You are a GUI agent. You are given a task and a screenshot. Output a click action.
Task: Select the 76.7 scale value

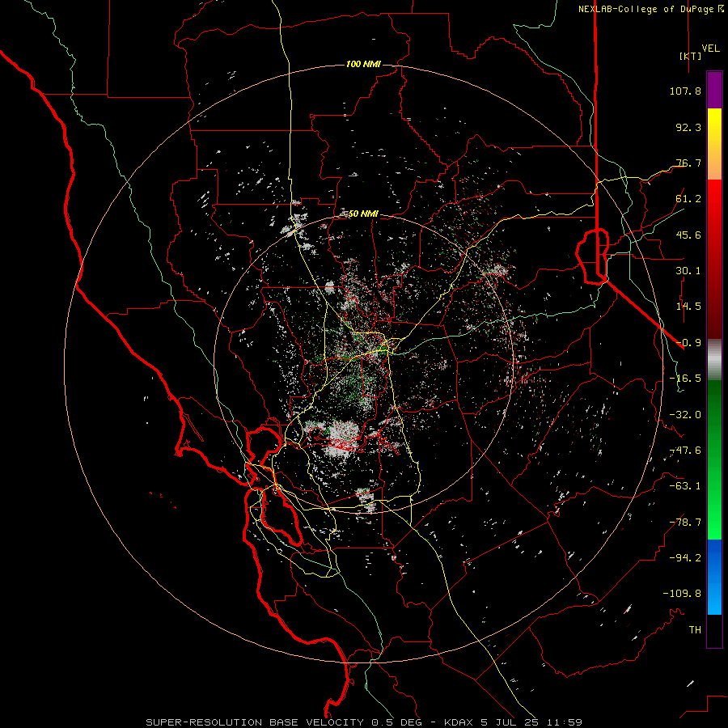pyautogui.click(x=688, y=163)
